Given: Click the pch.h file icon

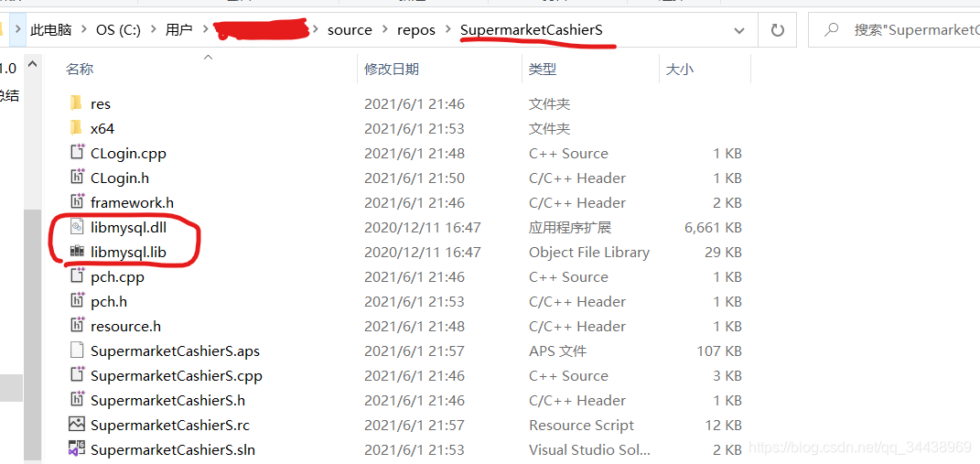Looking at the screenshot, I should click(x=76, y=301).
